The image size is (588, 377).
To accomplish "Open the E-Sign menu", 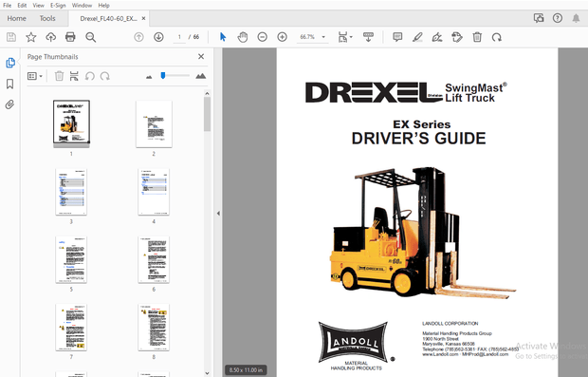I will 58,6.
